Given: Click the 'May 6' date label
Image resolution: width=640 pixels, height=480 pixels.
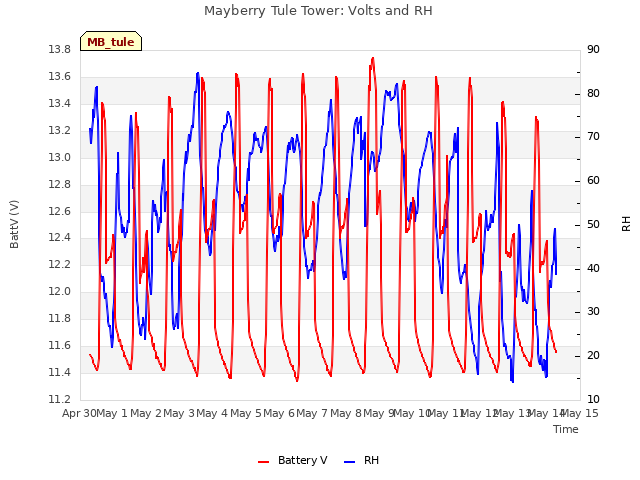Looking at the screenshot, I should pyautogui.click(x=280, y=413).
